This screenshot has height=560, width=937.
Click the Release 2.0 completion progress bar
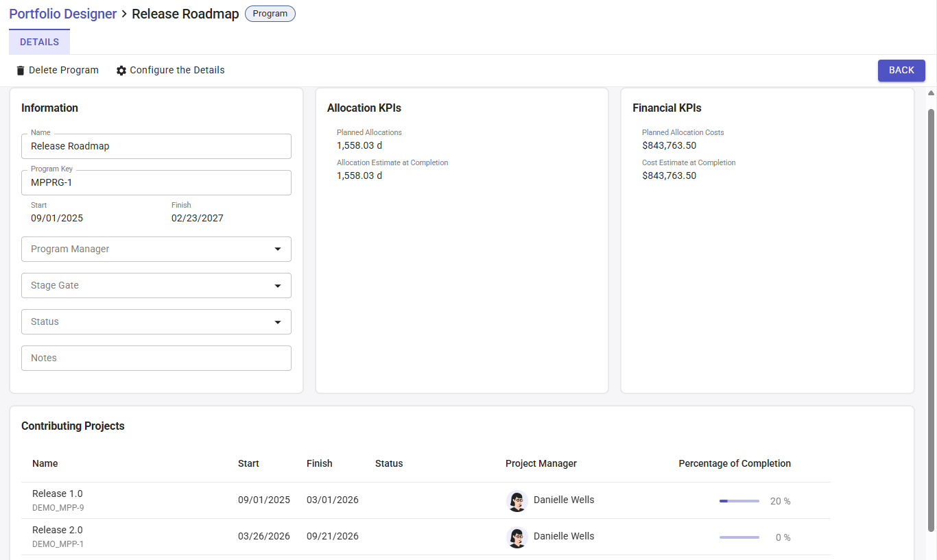pyautogui.click(x=739, y=537)
